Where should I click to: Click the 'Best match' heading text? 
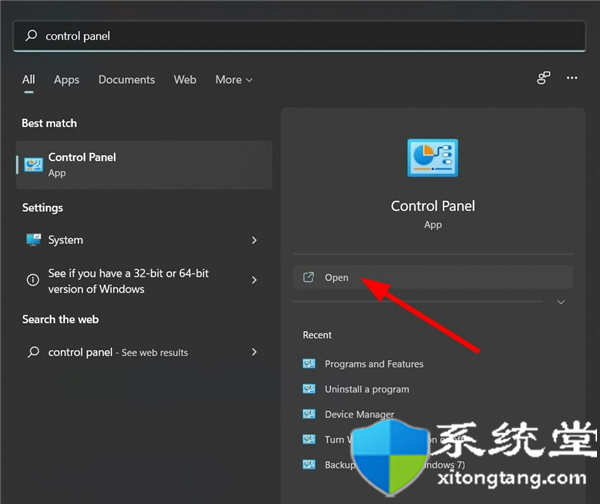[x=49, y=123]
